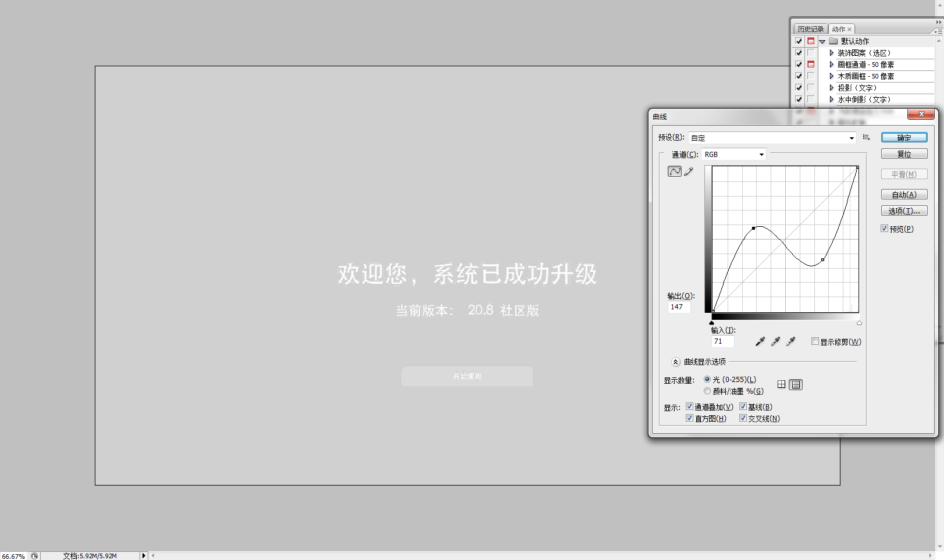Viewport: 944px width, 560px height.
Task: Close the 曲线 dialog window
Action: (921, 114)
